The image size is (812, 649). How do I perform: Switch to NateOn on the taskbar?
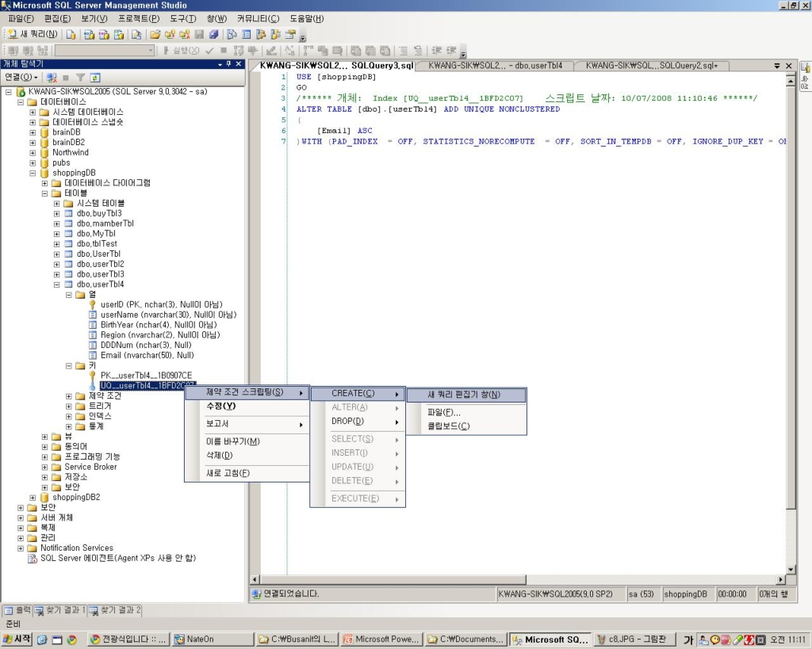click(x=213, y=639)
